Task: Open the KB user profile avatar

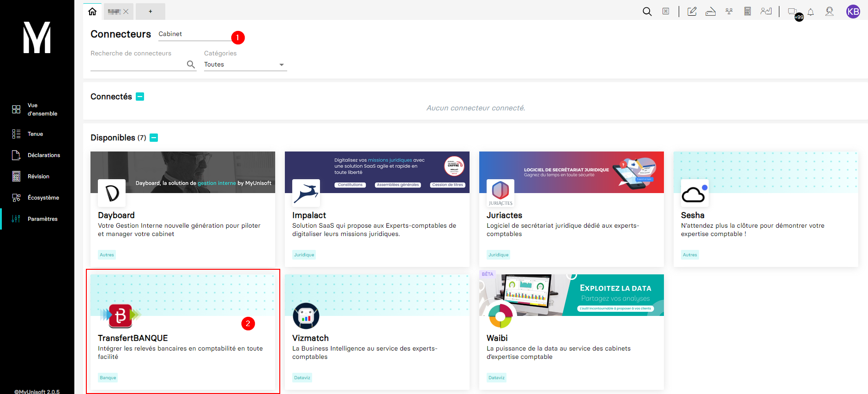Action: tap(853, 12)
